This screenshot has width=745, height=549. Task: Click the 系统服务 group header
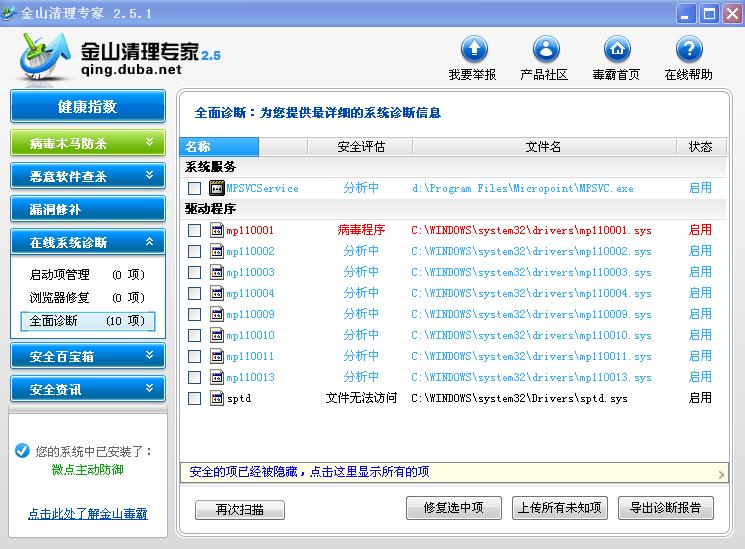pos(210,167)
